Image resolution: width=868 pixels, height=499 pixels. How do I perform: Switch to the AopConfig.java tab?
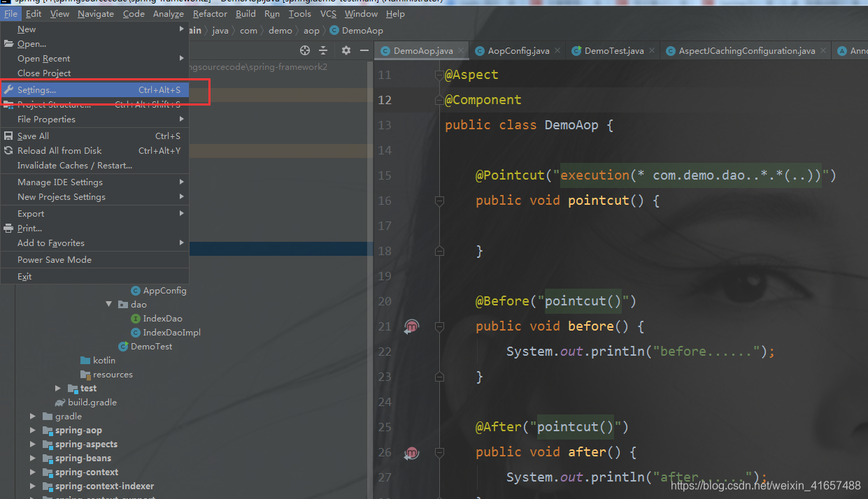pyautogui.click(x=518, y=50)
